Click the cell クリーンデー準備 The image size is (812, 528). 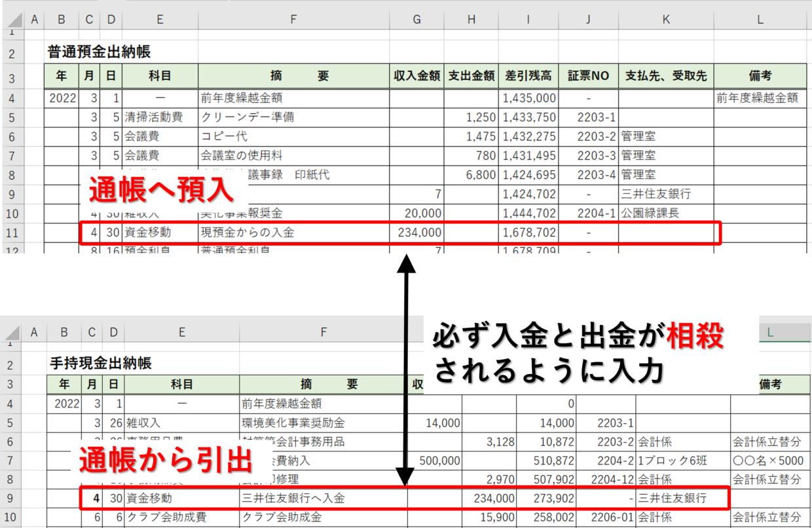coord(293,118)
